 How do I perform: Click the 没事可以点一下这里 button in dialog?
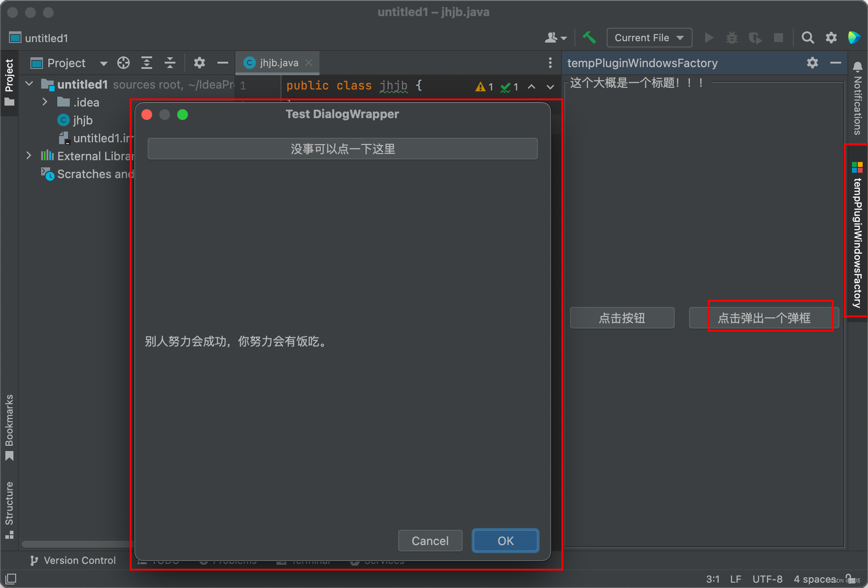(x=343, y=149)
